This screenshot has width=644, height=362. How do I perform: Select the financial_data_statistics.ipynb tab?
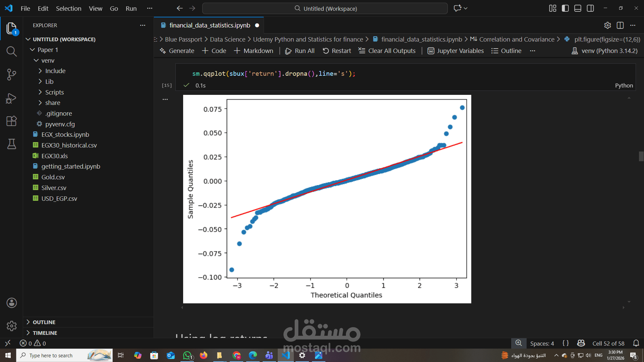pyautogui.click(x=209, y=25)
